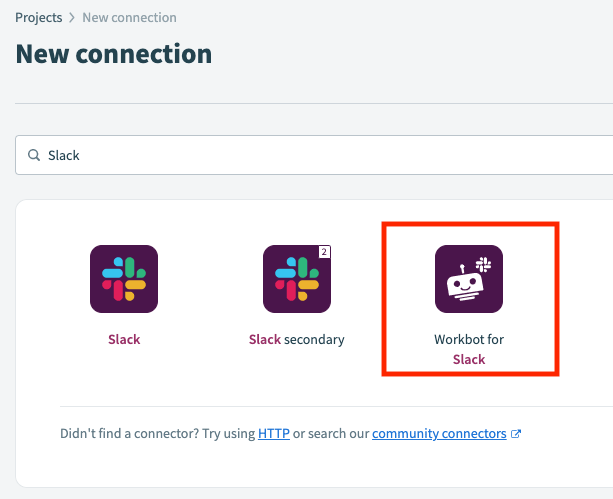Click the small Slack logo on Workbot icon
The width and height of the screenshot is (613, 499).
pos(484,265)
